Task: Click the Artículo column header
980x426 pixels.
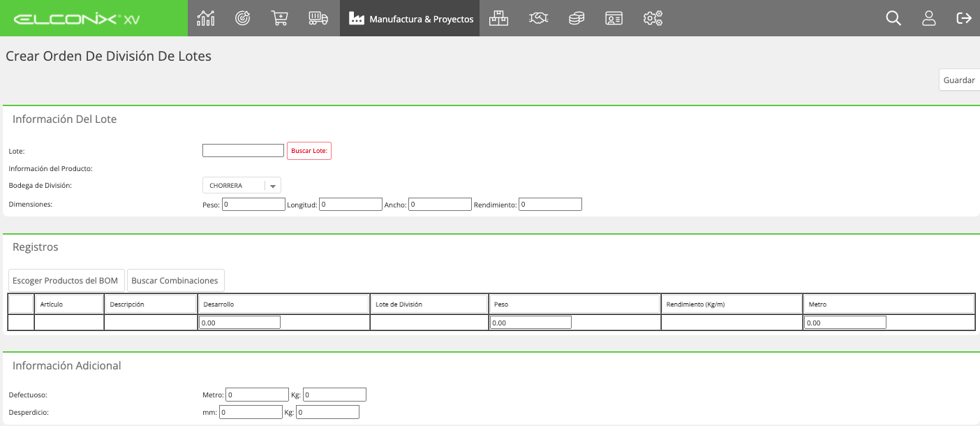Action: 68,304
